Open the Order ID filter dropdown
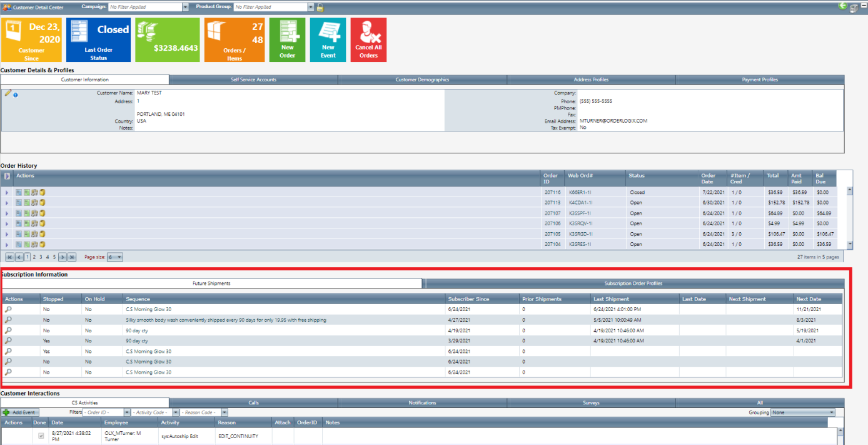This screenshot has height=445, width=868. pos(128,412)
